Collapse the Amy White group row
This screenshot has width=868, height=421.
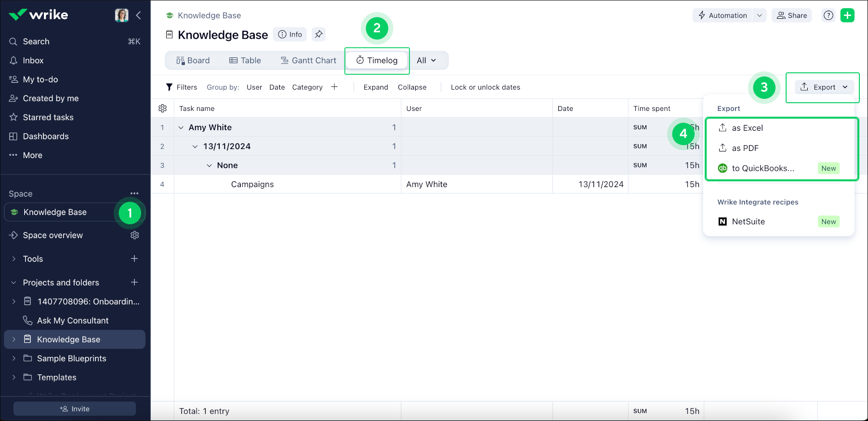(181, 127)
